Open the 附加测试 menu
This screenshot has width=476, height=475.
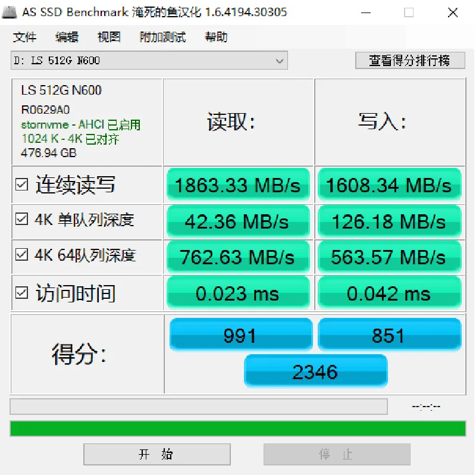click(162, 37)
